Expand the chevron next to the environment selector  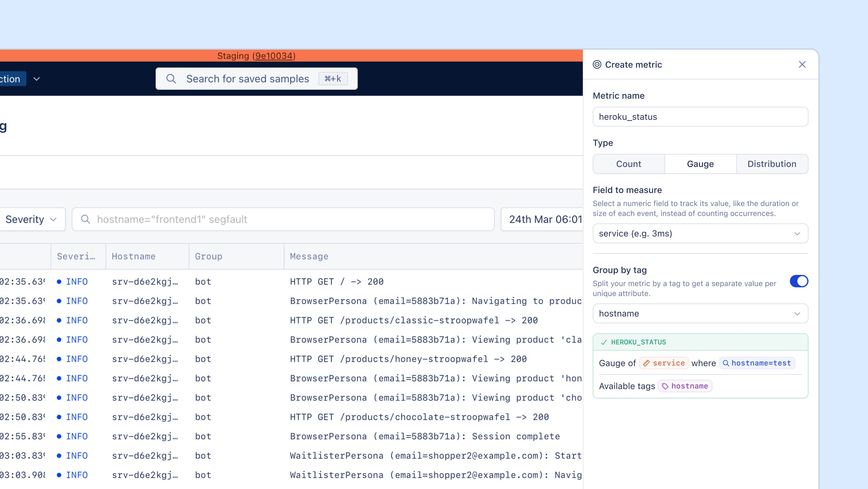(x=37, y=79)
